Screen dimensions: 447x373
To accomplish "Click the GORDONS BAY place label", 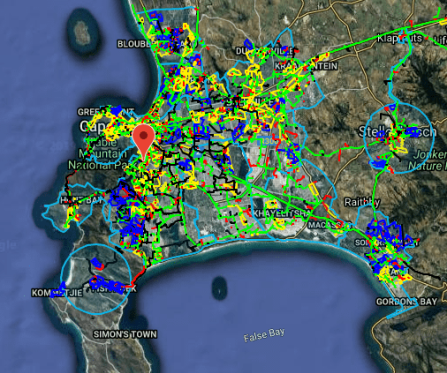I will 407,302.
